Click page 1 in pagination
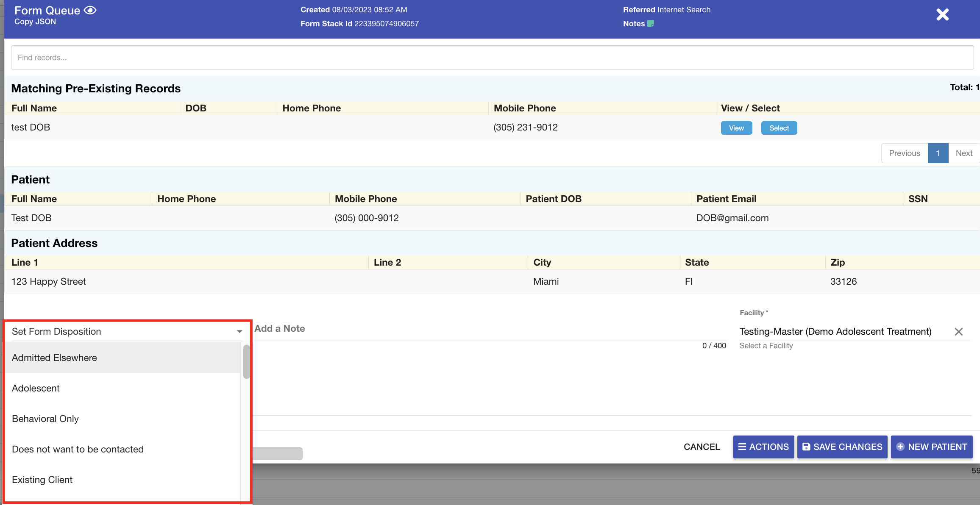 click(x=938, y=153)
